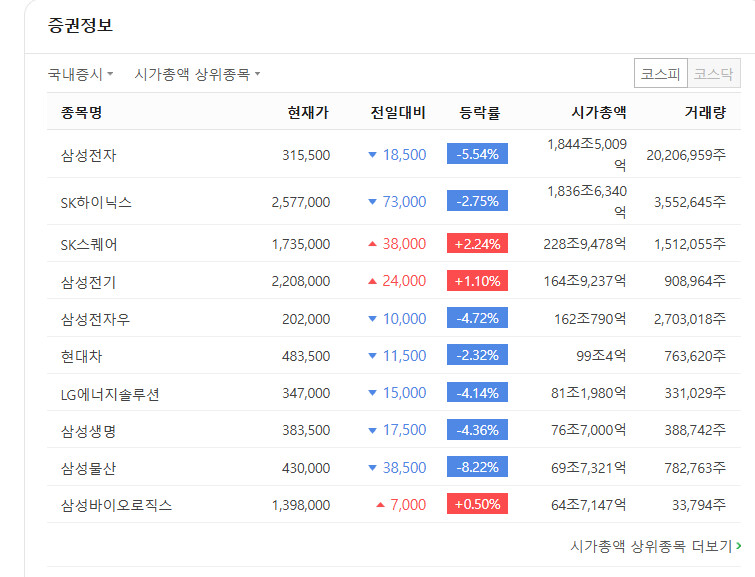Click the -2.75% badge for SK하이닉스

click(477, 201)
